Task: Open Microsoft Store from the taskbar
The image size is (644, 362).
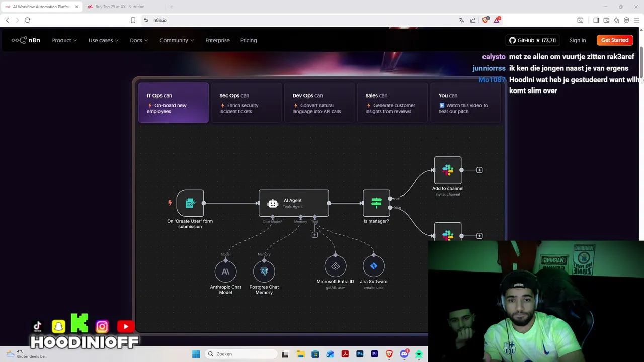Action: [x=315, y=354]
